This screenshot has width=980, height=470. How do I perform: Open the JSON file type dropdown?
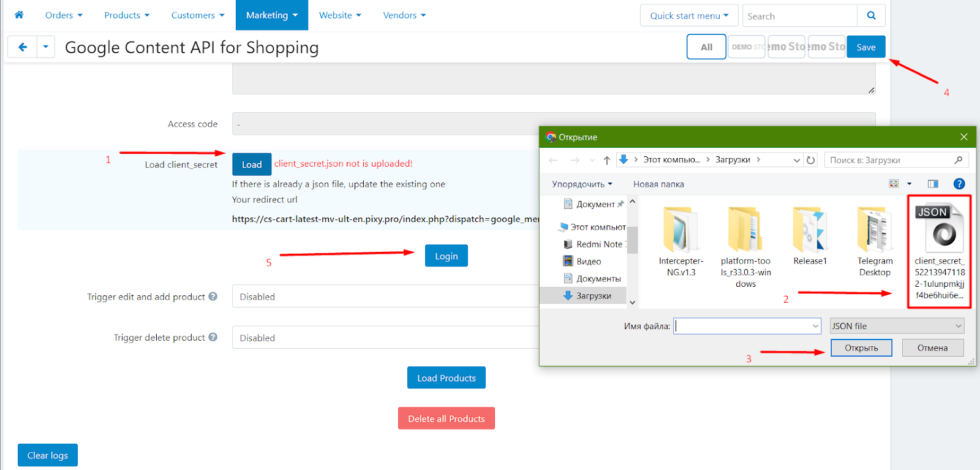897,326
